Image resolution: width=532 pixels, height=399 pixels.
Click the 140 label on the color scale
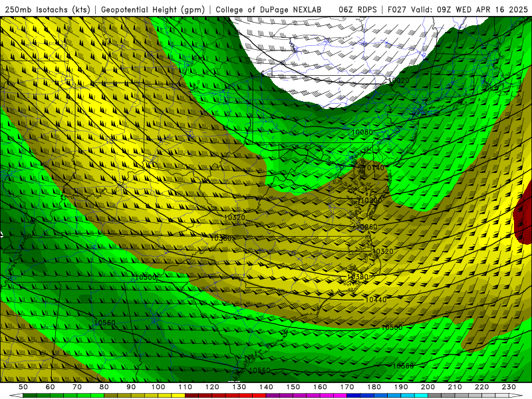tap(267, 387)
